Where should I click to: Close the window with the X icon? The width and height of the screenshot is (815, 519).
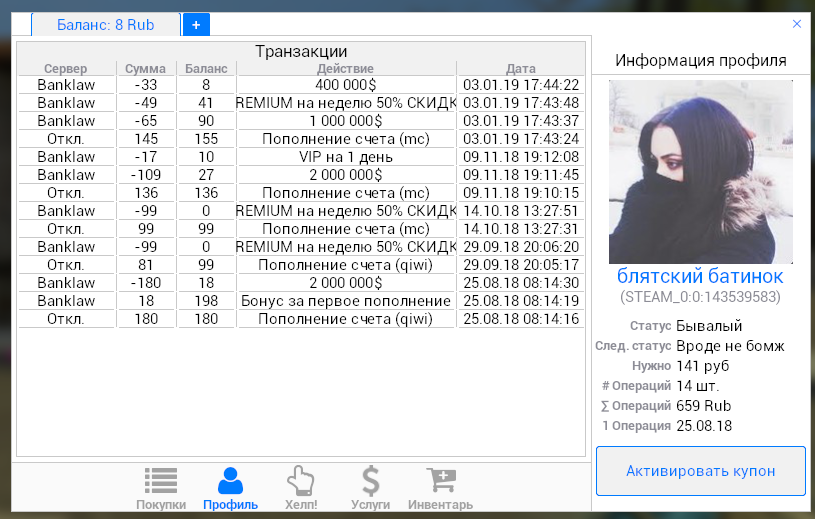tap(797, 23)
